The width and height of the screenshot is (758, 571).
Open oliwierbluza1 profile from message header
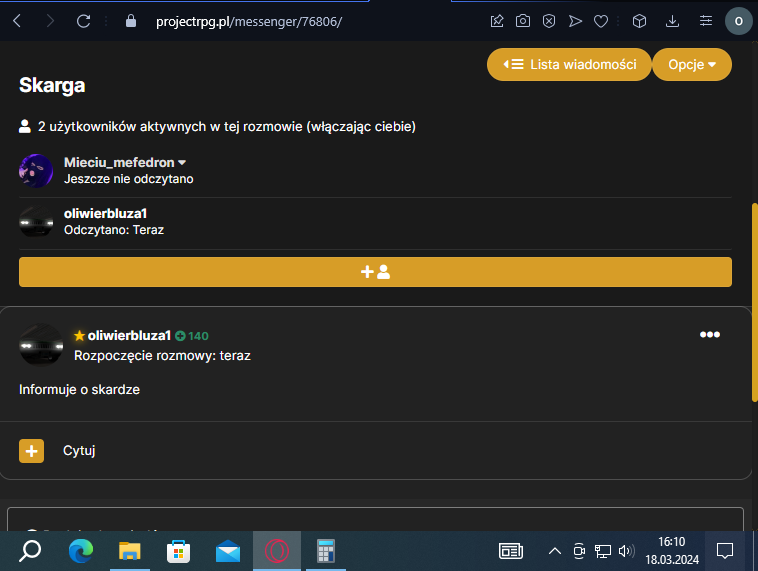click(129, 336)
